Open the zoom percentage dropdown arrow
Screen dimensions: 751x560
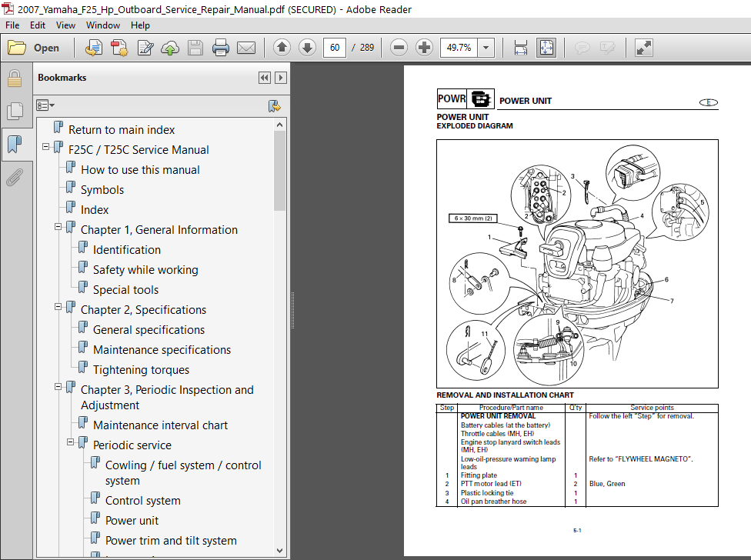coord(486,48)
